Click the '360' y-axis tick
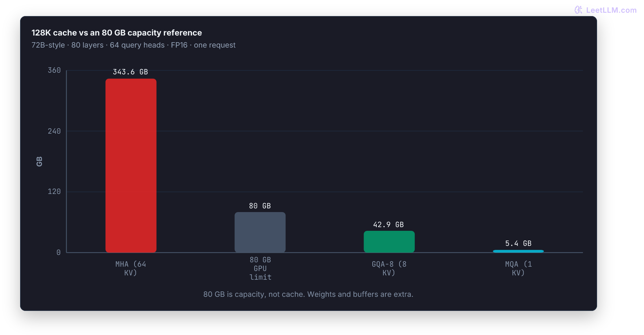 coord(54,70)
